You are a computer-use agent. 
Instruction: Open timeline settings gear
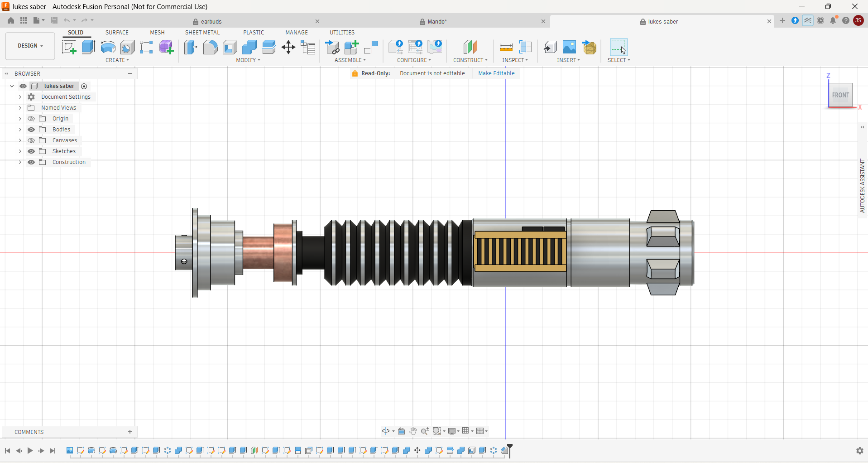pos(859,451)
